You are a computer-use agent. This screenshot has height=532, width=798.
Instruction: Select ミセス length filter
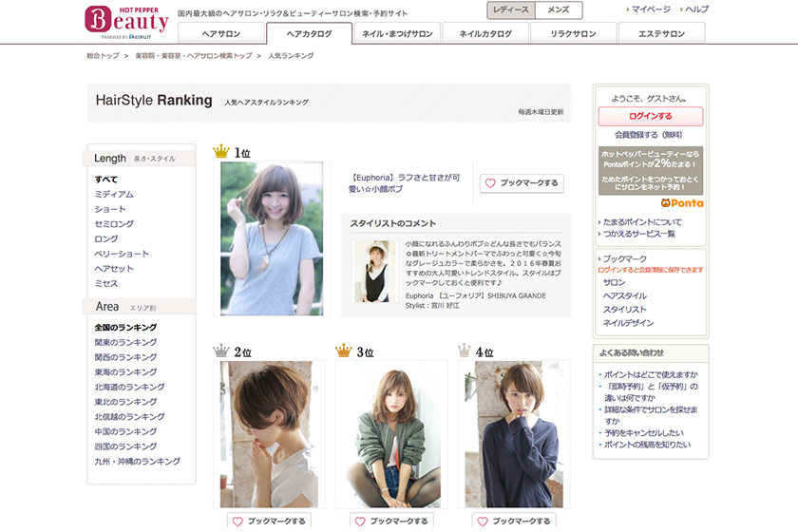pos(105,283)
